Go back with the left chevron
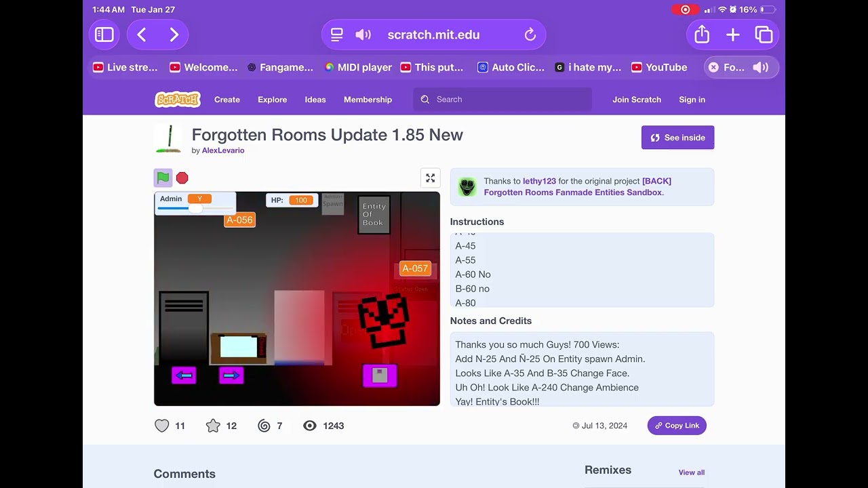The height and width of the screenshot is (488, 868). [142, 35]
